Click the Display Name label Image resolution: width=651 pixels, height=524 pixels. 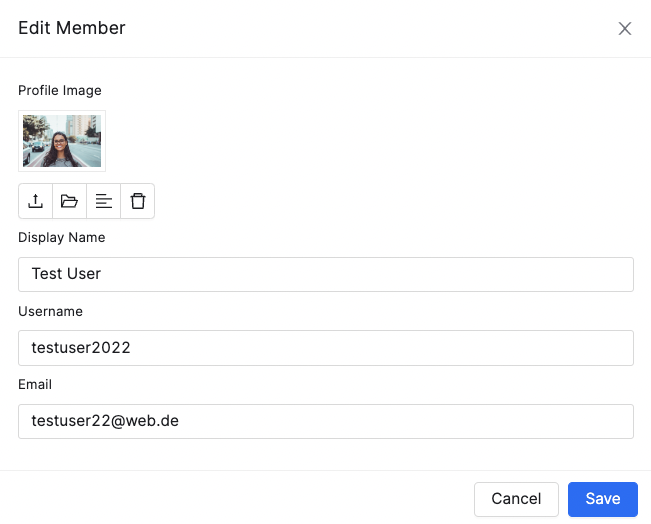coord(61,238)
